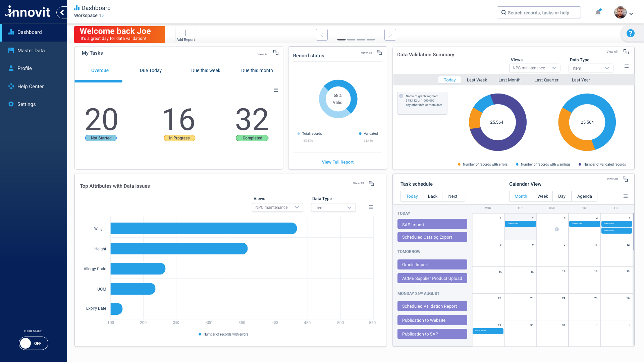Switch to the Due Today tab
This screenshot has height=362, width=644.
pyautogui.click(x=151, y=70)
